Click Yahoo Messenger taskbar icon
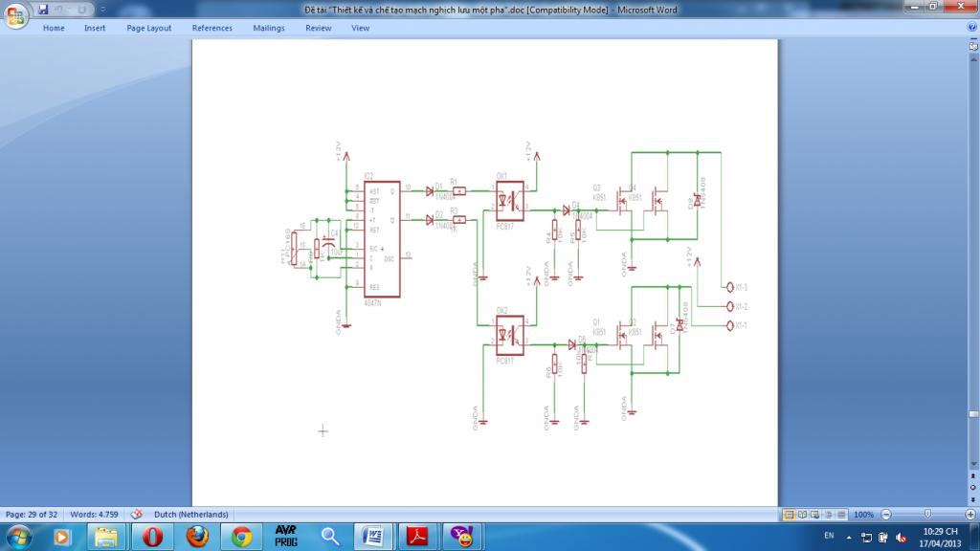 tap(464, 536)
